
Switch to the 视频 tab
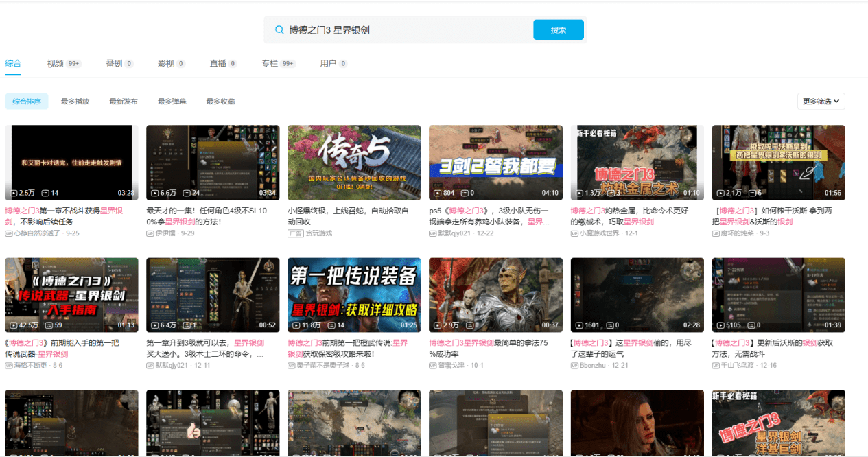click(x=64, y=63)
